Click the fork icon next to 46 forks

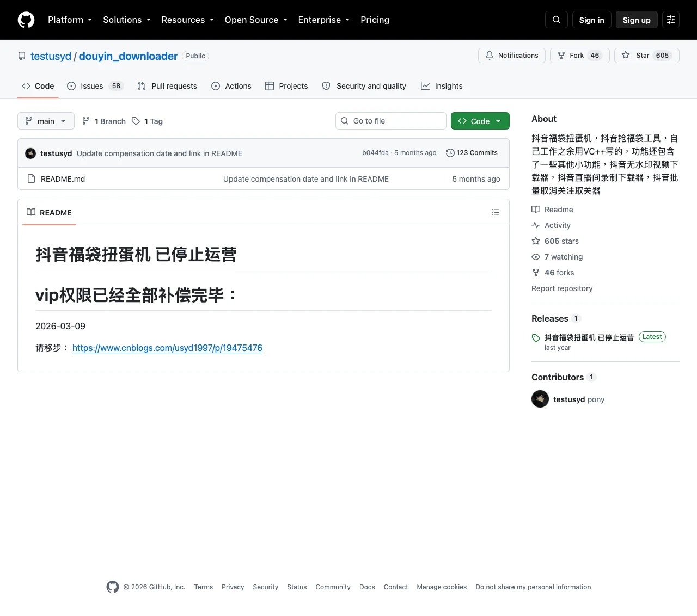coord(536,273)
